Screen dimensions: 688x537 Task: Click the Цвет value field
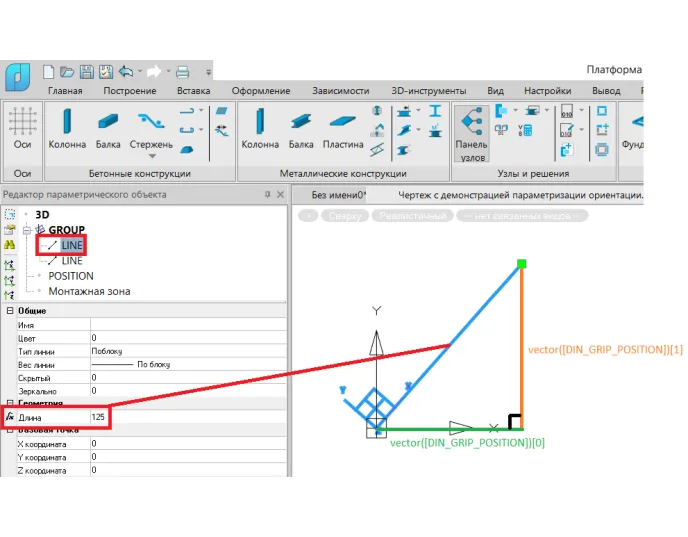[188, 338]
